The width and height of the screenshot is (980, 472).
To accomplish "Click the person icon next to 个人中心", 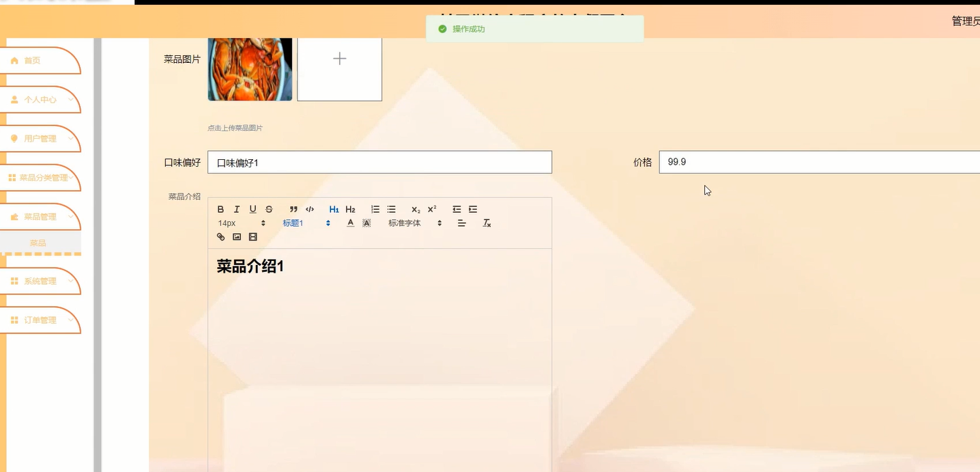I will click(x=14, y=100).
